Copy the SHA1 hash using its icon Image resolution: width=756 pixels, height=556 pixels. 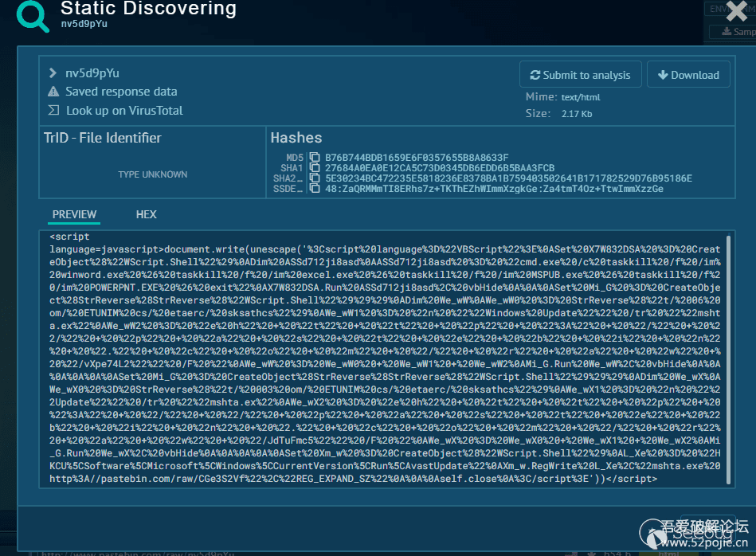point(315,168)
